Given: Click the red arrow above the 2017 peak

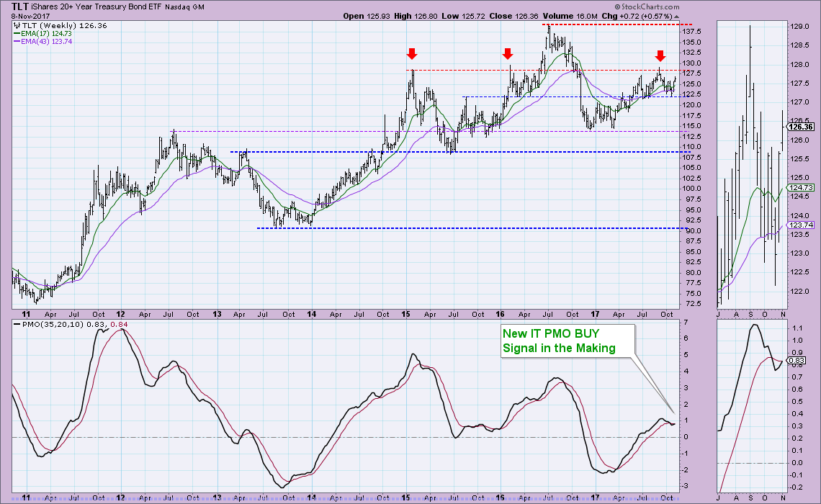Looking at the screenshot, I should tap(660, 56).
